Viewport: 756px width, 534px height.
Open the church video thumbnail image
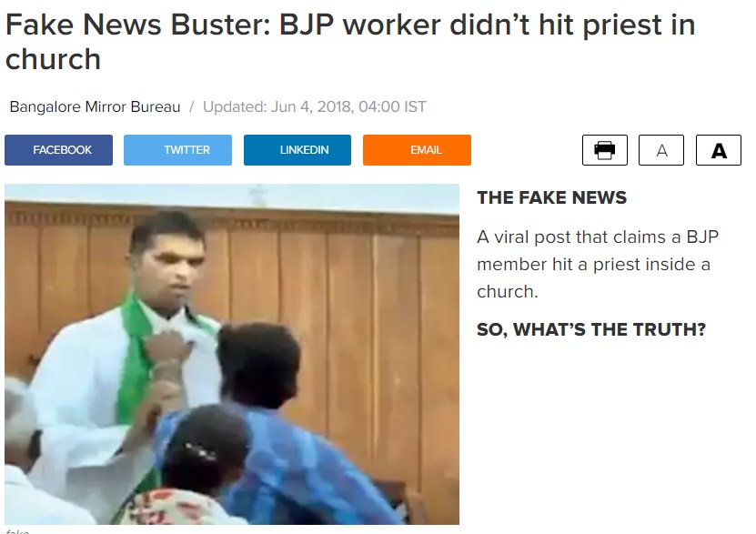[232, 354]
